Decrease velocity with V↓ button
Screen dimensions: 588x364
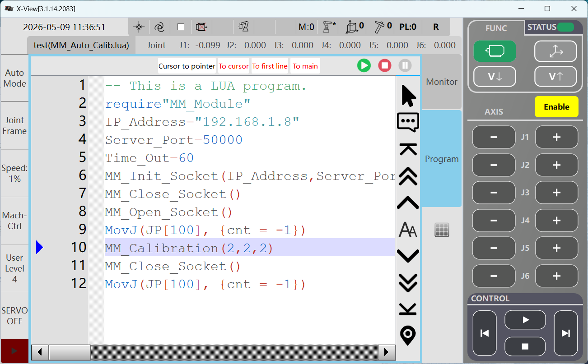(495, 77)
